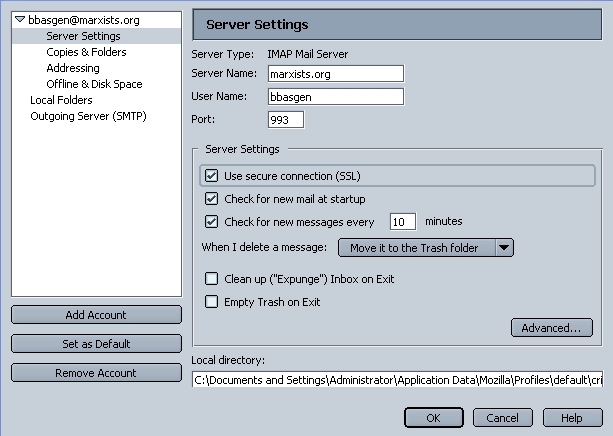Uncheck Check for new mail at startup
This screenshot has height=436, width=613.
(x=212, y=199)
